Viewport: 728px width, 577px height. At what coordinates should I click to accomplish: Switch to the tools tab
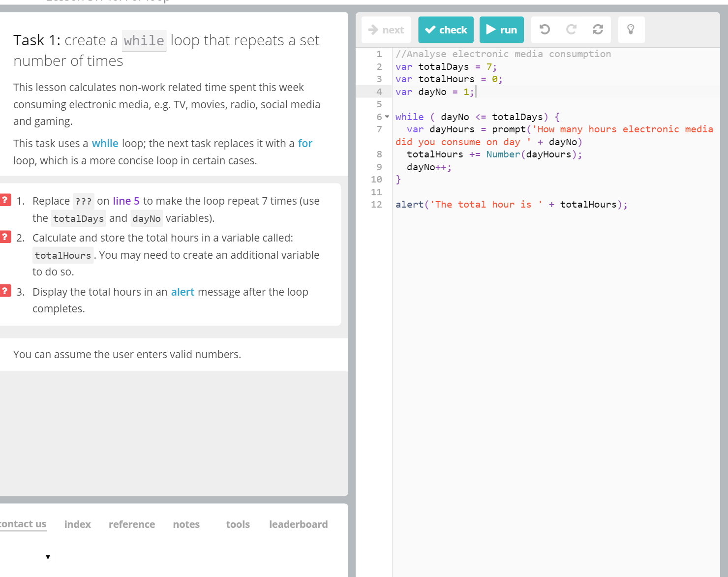(238, 524)
